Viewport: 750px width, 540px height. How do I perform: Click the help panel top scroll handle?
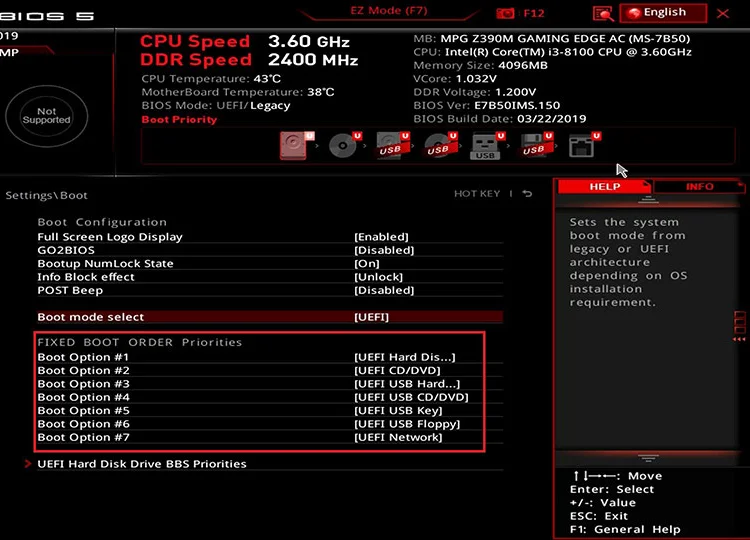tap(648, 200)
